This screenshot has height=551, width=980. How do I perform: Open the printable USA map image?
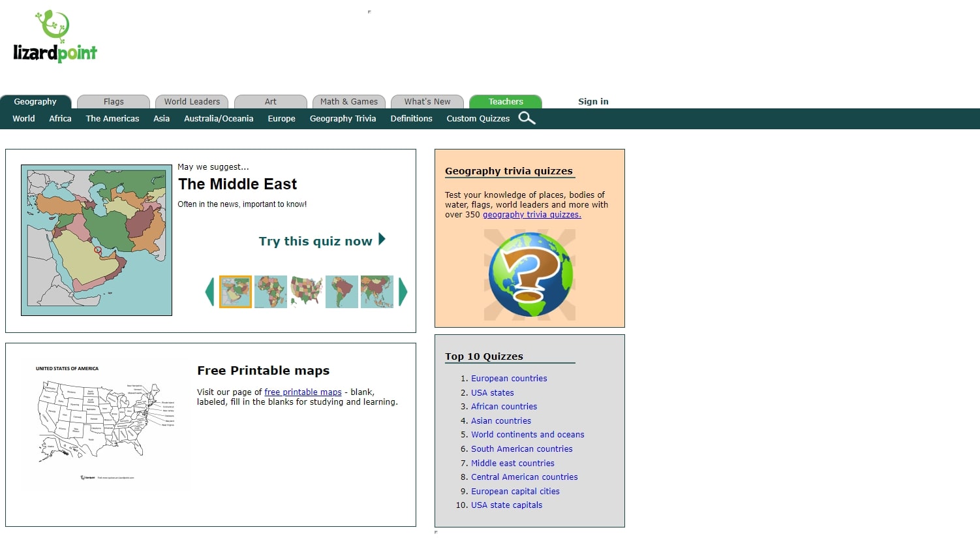point(104,424)
